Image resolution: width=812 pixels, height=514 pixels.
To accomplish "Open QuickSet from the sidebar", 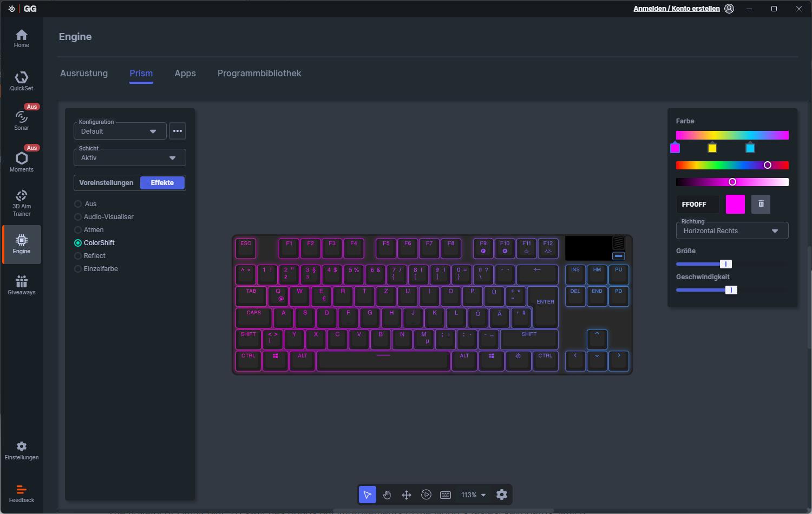I will point(22,81).
